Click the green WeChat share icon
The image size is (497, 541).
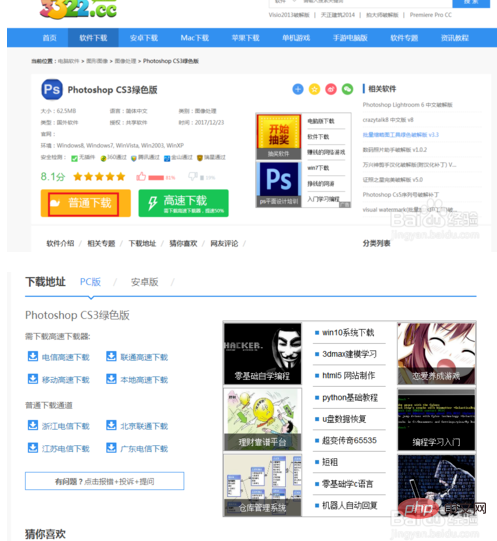click(x=348, y=89)
